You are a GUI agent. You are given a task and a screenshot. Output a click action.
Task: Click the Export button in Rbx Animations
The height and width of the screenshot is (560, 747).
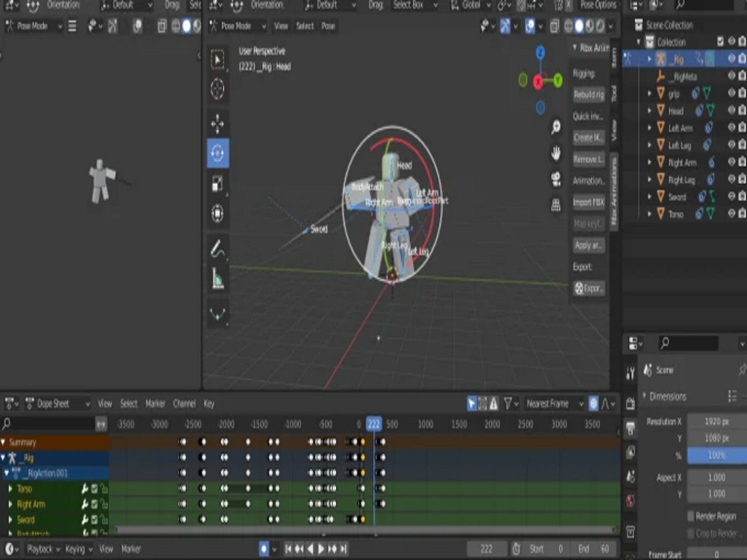[x=589, y=288]
